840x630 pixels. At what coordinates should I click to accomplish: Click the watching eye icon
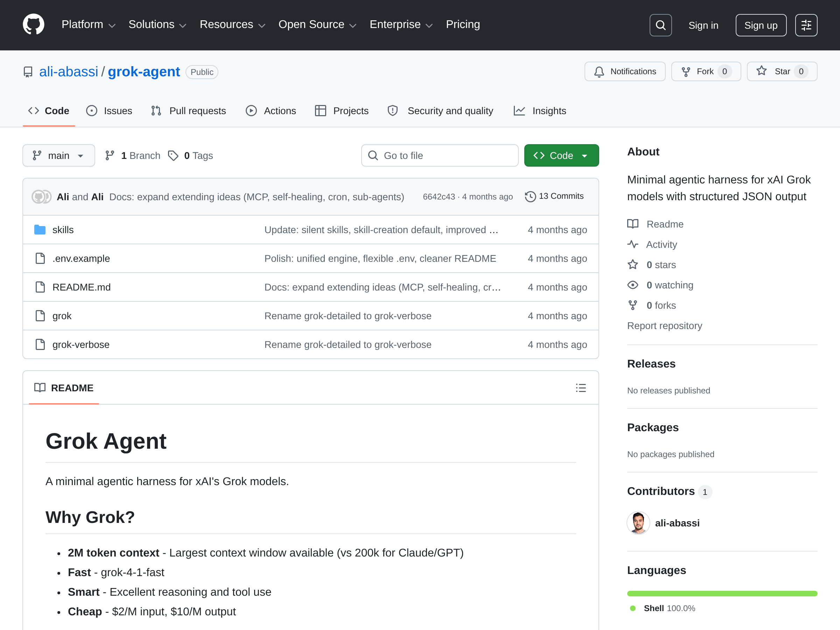coord(633,285)
